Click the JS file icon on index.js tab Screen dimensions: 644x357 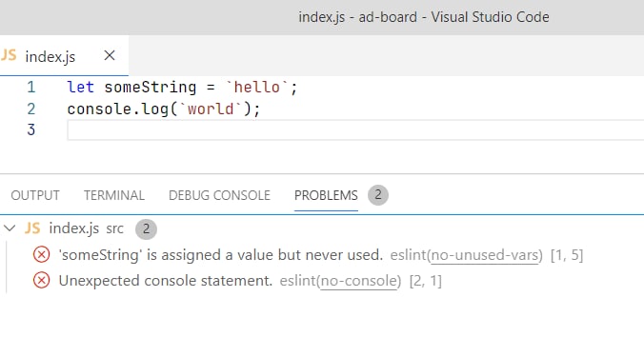[9, 55]
